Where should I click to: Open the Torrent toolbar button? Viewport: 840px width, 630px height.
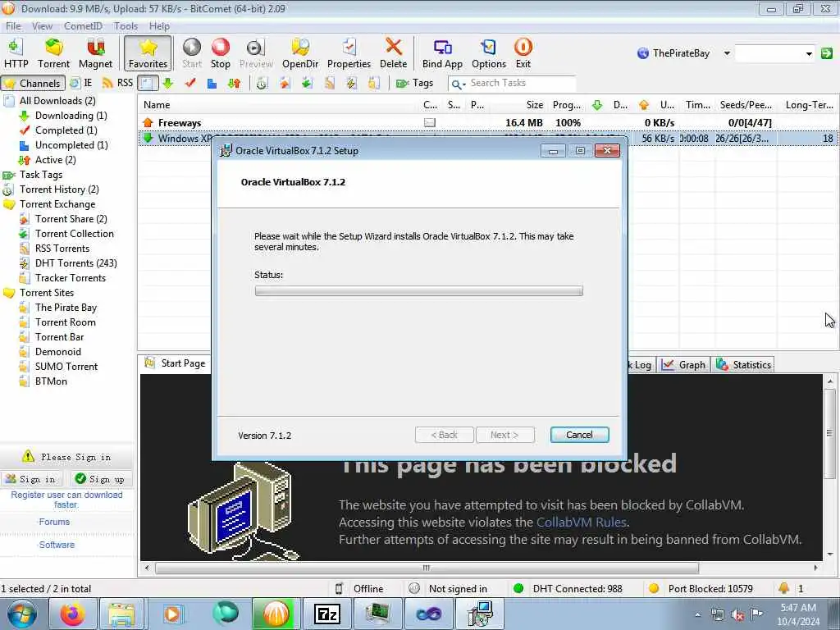tap(53, 53)
